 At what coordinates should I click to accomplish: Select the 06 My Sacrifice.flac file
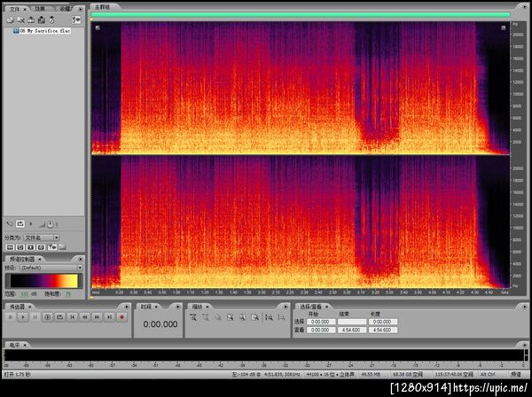click(42, 31)
